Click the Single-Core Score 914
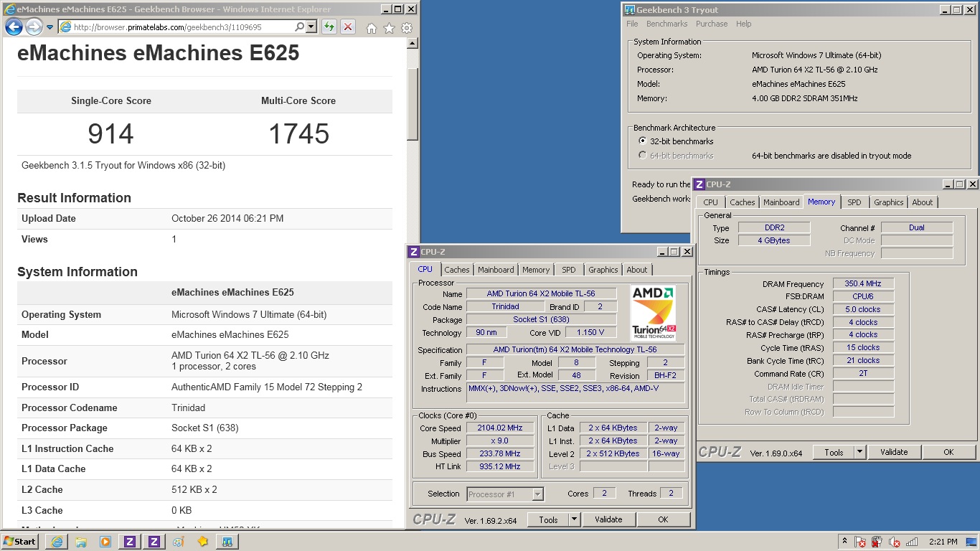Screen dimensions: 980x551 point(110,134)
